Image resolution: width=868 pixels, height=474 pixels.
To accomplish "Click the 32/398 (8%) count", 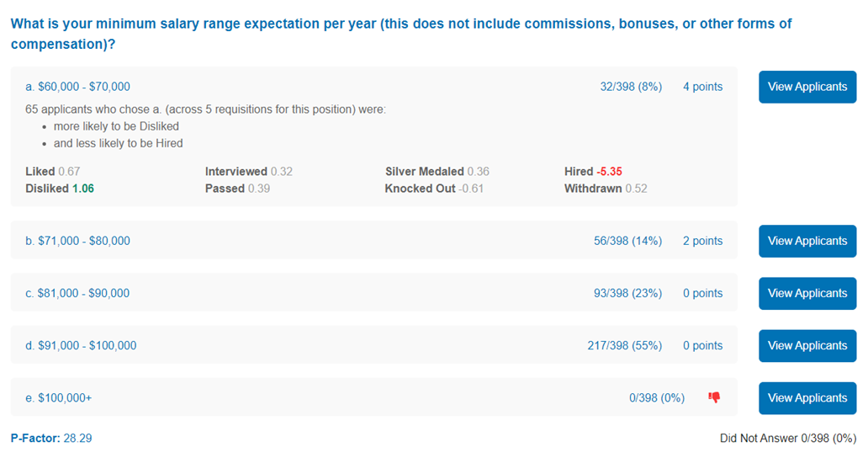I will coord(631,87).
